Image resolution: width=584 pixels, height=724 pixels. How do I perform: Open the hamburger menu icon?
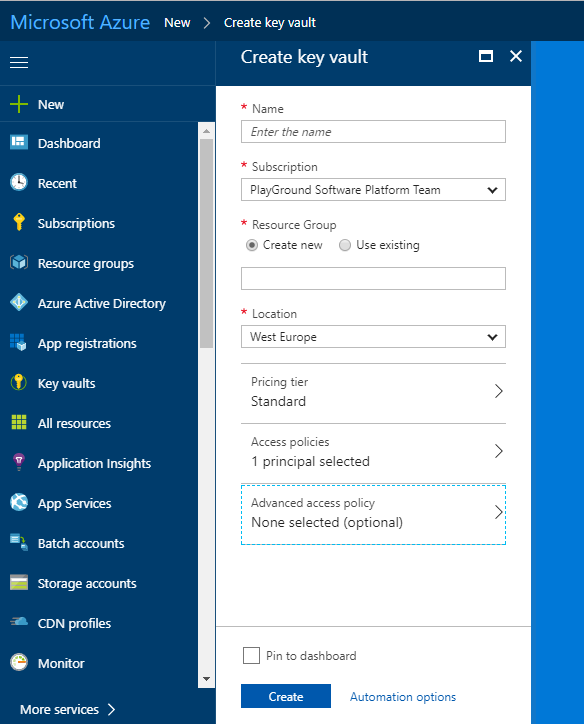click(19, 62)
